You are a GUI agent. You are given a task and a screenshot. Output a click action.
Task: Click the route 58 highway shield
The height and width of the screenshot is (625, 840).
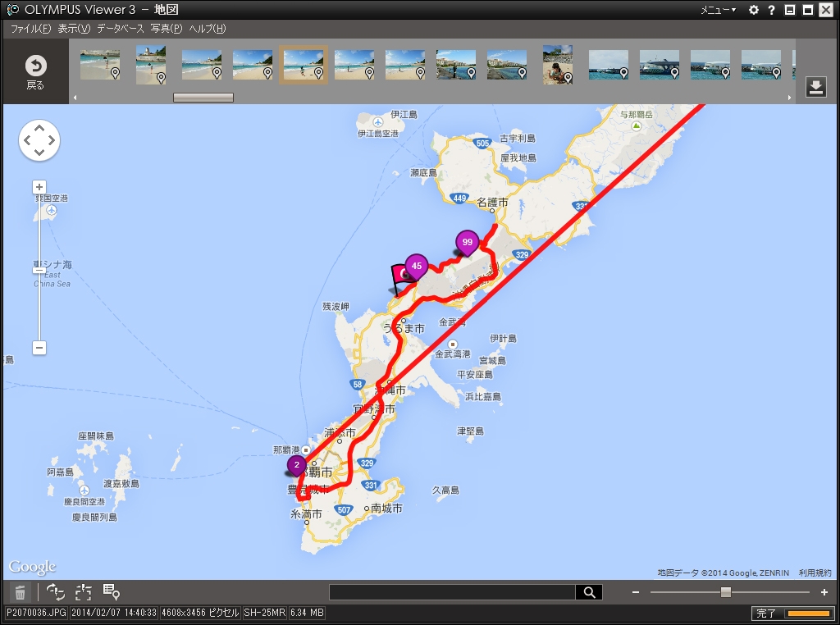coord(358,384)
